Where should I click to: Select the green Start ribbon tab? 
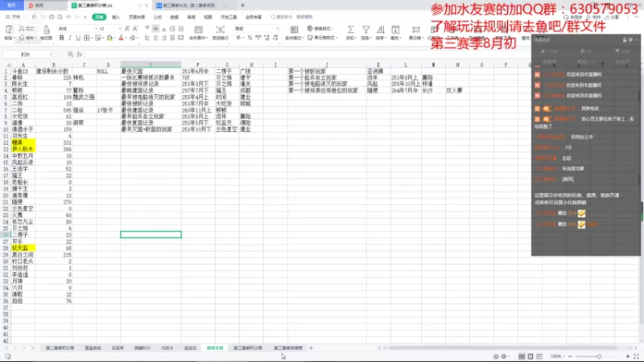(x=99, y=17)
